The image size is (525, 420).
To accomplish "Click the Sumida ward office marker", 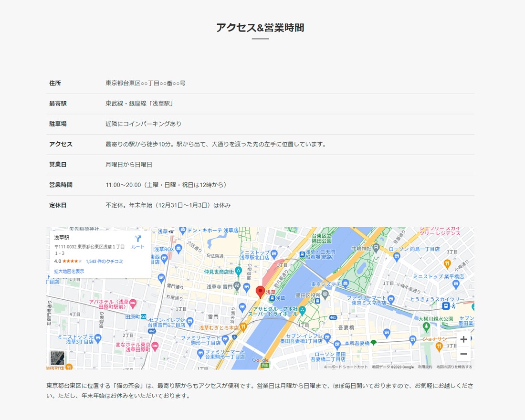I will tap(325, 294).
